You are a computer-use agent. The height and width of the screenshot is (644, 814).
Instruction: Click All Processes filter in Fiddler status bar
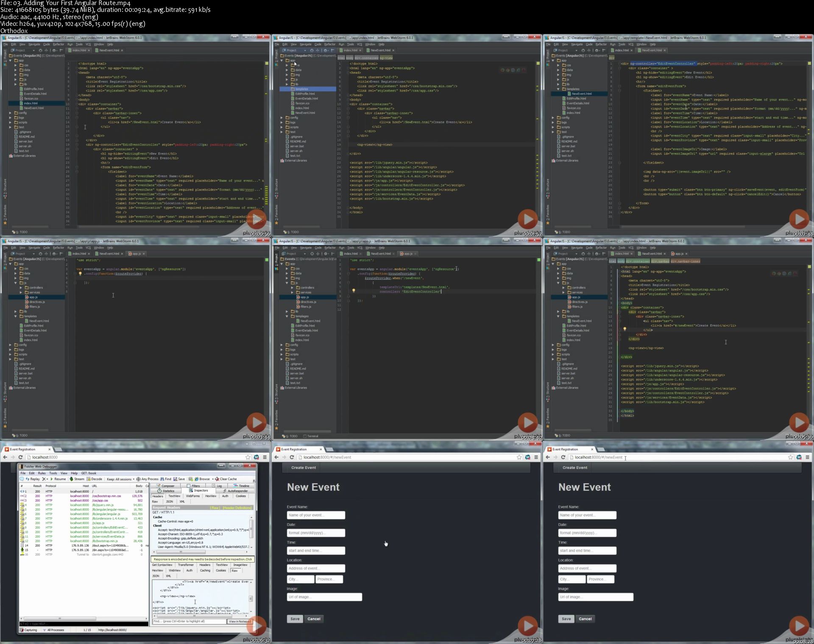click(54, 630)
